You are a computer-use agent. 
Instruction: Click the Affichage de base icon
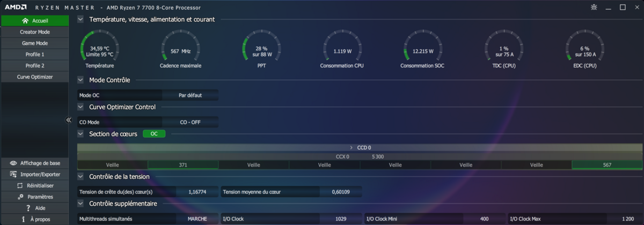(x=13, y=163)
